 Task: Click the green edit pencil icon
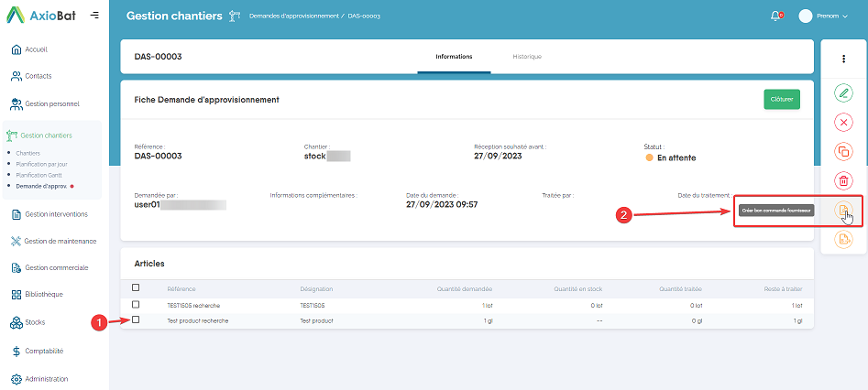(x=843, y=92)
